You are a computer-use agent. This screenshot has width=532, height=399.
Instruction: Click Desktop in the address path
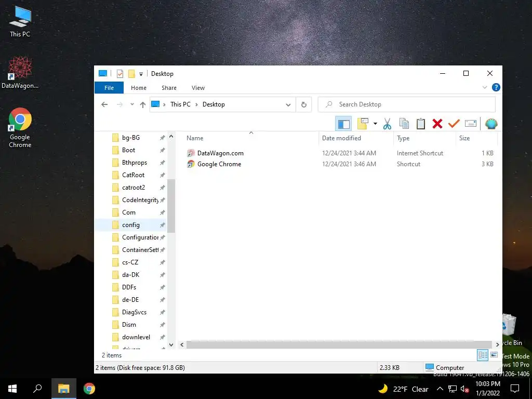(x=214, y=104)
